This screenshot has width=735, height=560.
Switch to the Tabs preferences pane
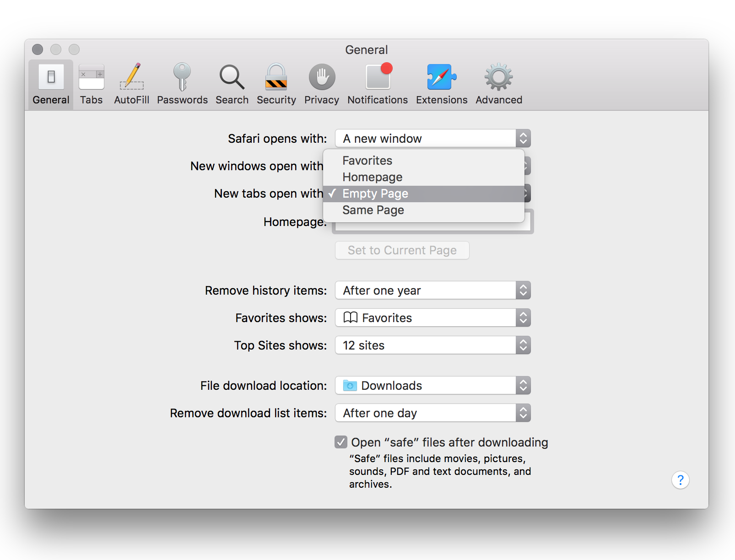point(91,85)
